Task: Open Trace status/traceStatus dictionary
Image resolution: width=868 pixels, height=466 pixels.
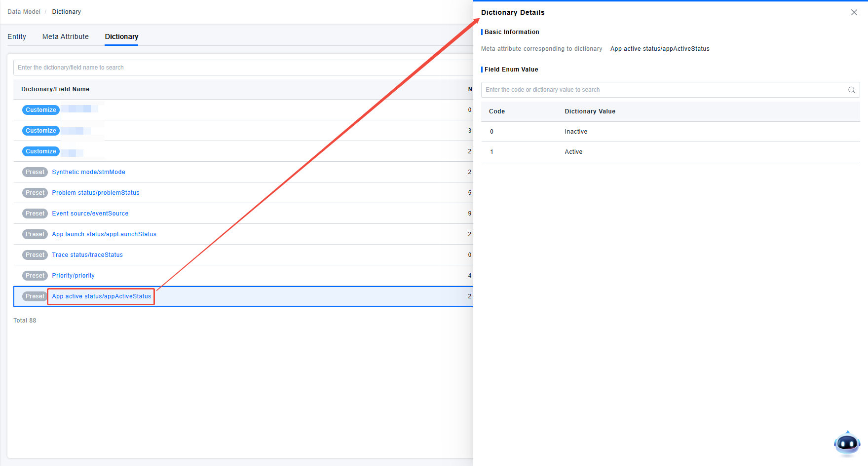Action: pos(87,255)
